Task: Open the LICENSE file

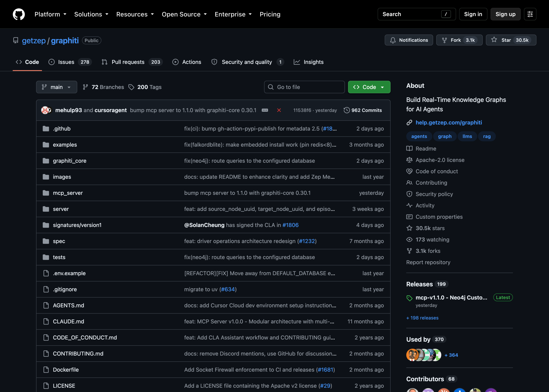Action: 64,386
